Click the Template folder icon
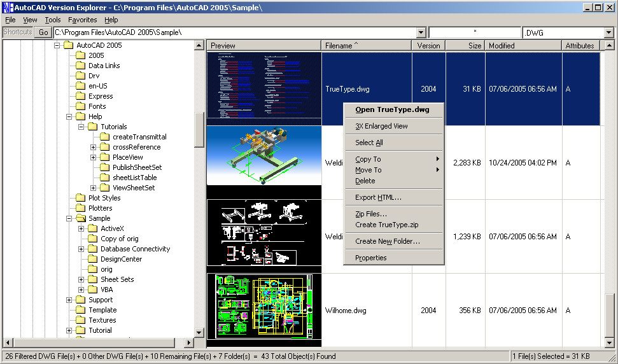618x364 pixels. 80,310
